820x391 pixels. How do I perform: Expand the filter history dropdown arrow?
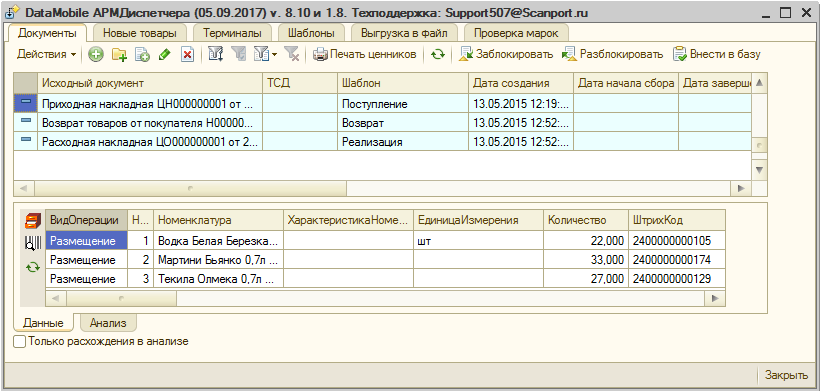tap(275, 54)
